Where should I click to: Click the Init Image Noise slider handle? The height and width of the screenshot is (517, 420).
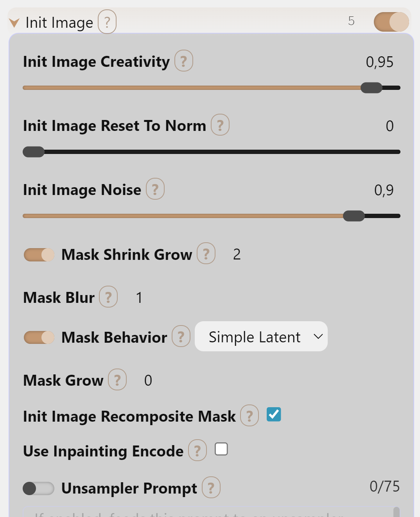(x=354, y=216)
